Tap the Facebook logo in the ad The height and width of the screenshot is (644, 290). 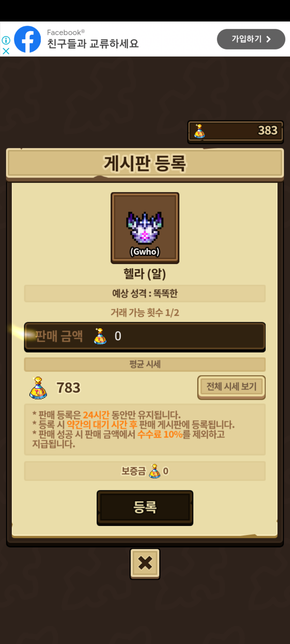[27, 39]
